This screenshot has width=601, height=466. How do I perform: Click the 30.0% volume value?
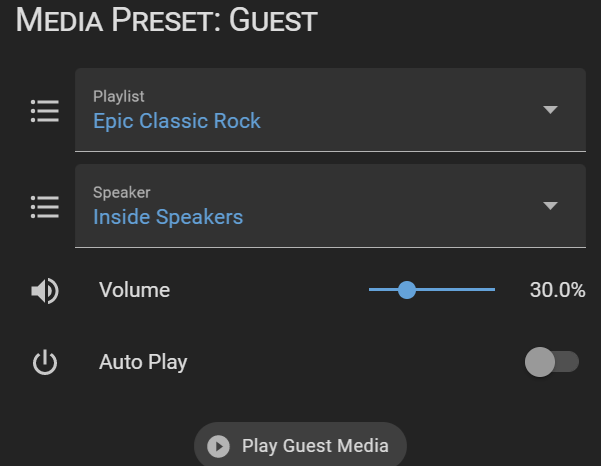pyautogui.click(x=557, y=291)
